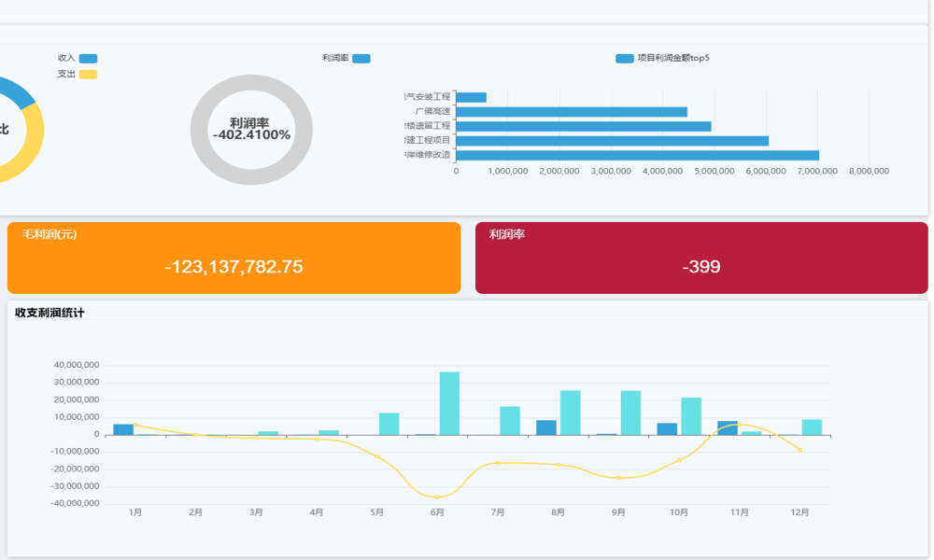Click the teal bar for 12月
Viewport: 934px width, 560px height.
point(812,427)
